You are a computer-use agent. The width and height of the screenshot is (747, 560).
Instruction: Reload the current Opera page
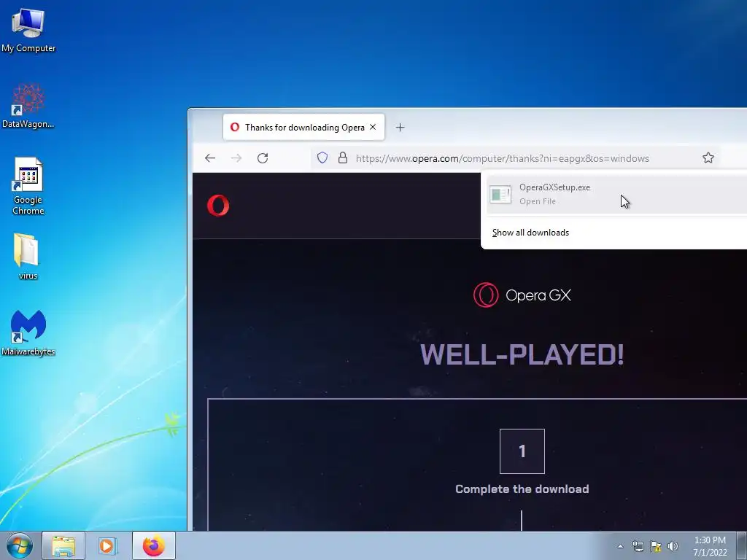(x=263, y=158)
